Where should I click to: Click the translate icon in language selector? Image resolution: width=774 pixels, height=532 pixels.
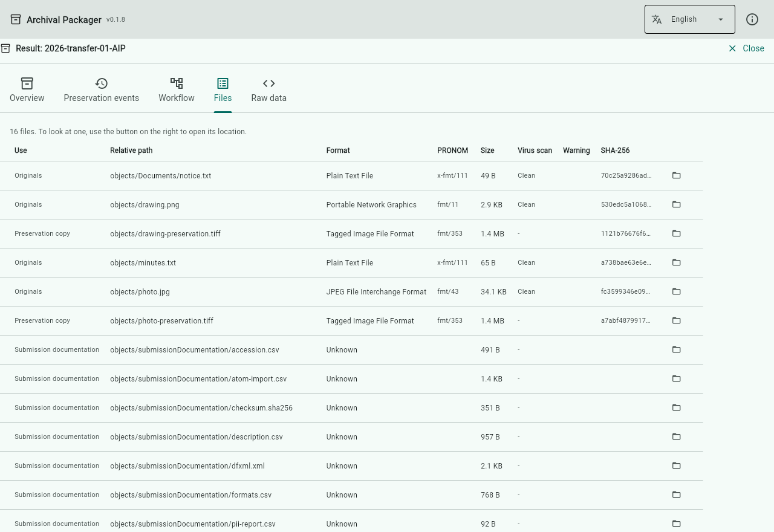coord(657,19)
